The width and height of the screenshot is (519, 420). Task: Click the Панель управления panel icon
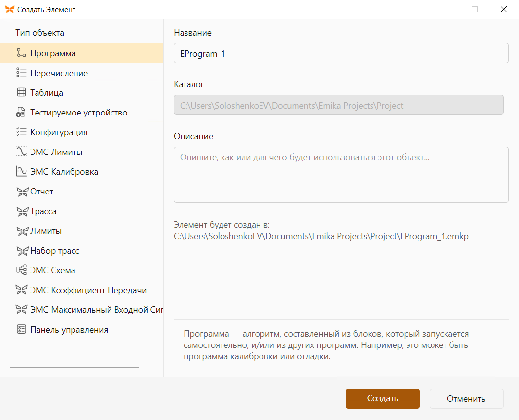tap(21, 329)
